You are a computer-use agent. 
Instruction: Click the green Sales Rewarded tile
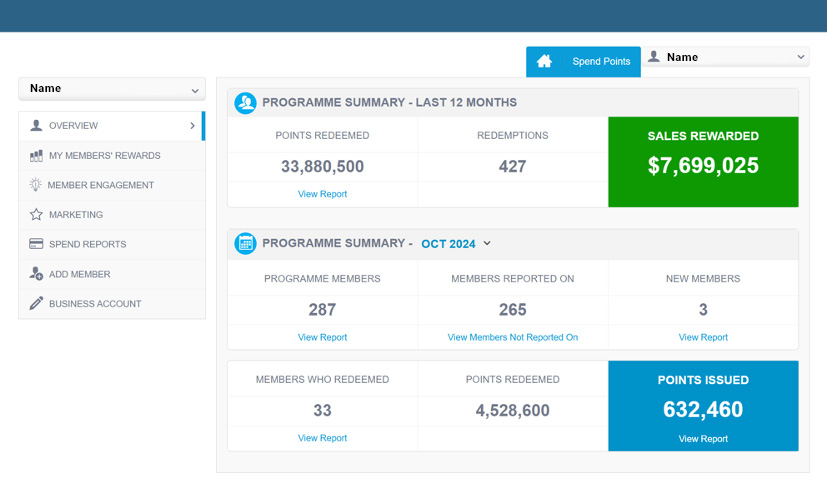[703, 162]
